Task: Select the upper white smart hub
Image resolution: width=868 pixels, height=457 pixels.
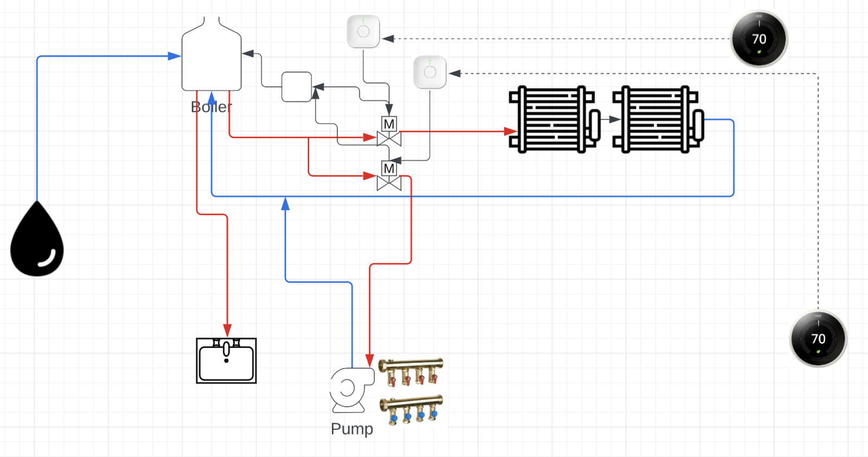Action: (363, 31)
